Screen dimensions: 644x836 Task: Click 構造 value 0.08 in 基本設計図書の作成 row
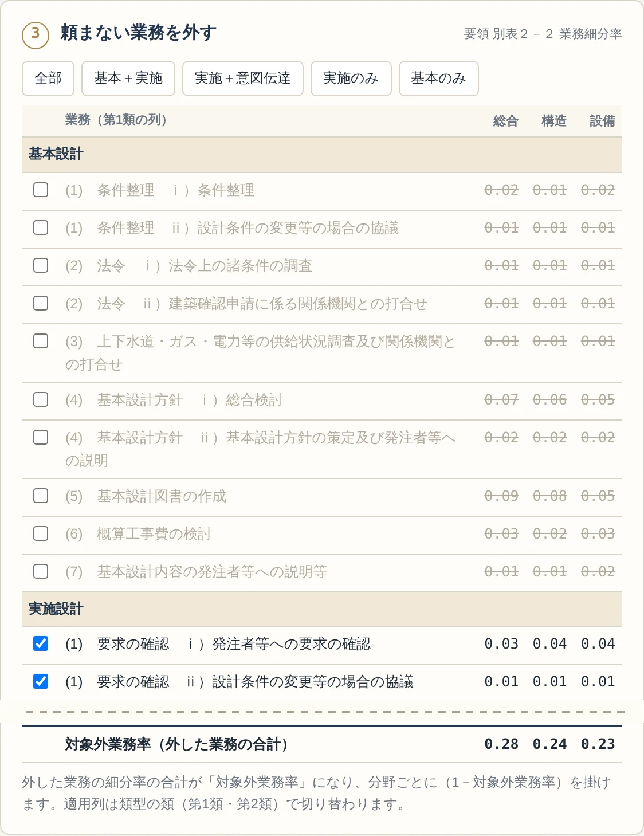pos(549,496)
